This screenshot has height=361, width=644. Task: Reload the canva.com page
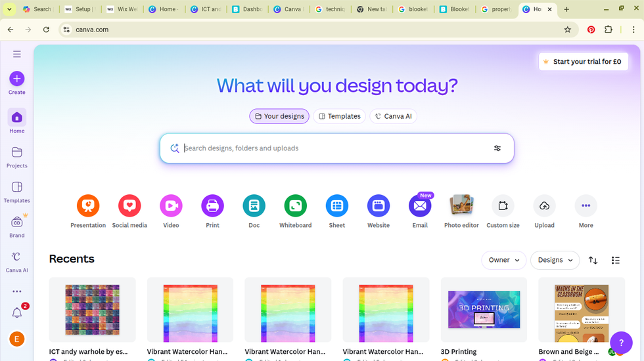point(46,30)
